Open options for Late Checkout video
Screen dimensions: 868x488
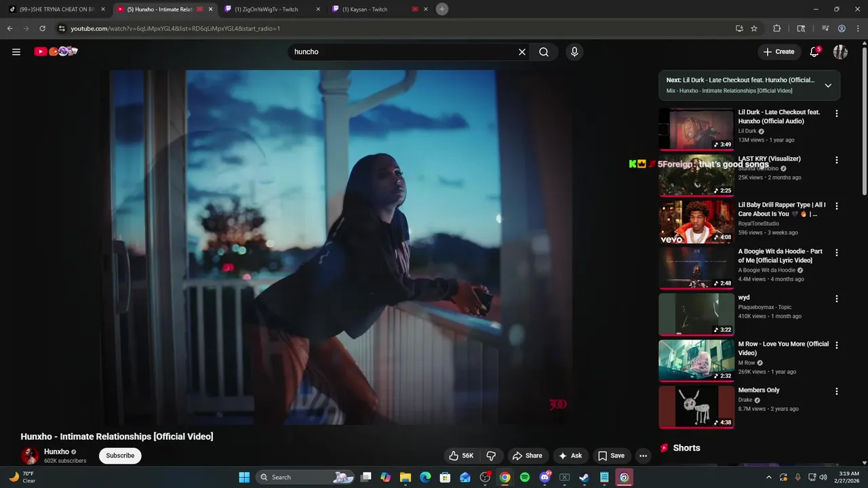coord(836,114)
